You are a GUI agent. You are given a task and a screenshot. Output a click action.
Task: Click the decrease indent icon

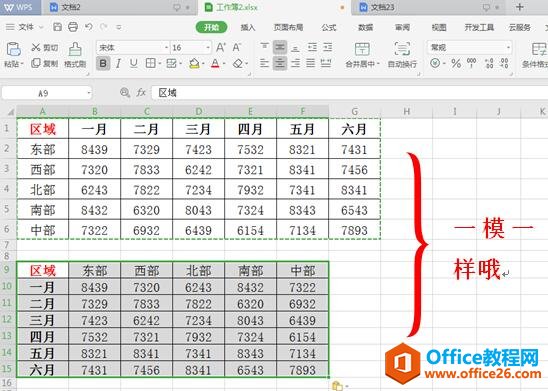click(312, 47)
